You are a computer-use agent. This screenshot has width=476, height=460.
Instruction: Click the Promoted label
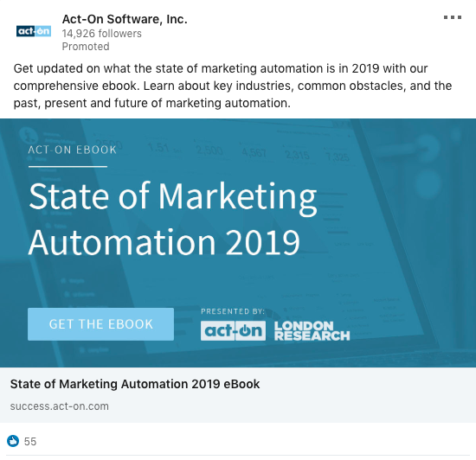pos(86,47)
